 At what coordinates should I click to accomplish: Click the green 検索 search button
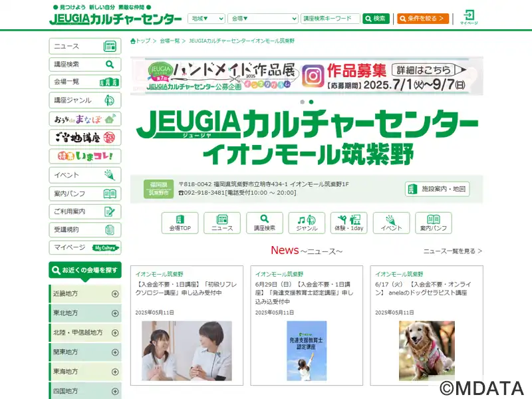click(376, 19)
